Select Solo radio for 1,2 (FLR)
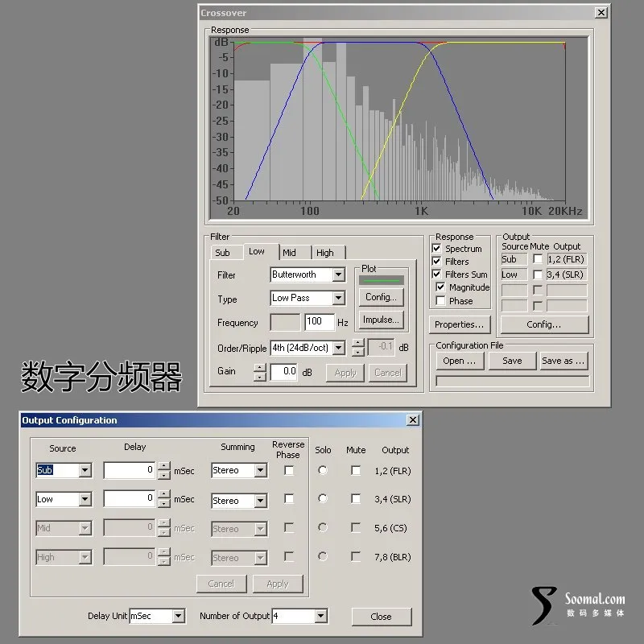Viewport: 644px width, 644px height. pos(323,470)
